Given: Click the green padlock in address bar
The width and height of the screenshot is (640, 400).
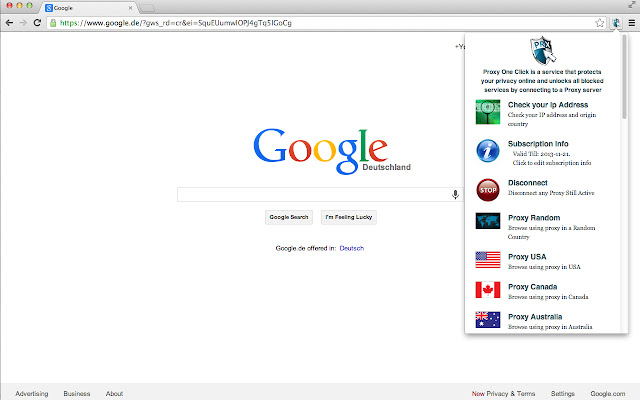Looking at the screenshot, I should point(53,23).
